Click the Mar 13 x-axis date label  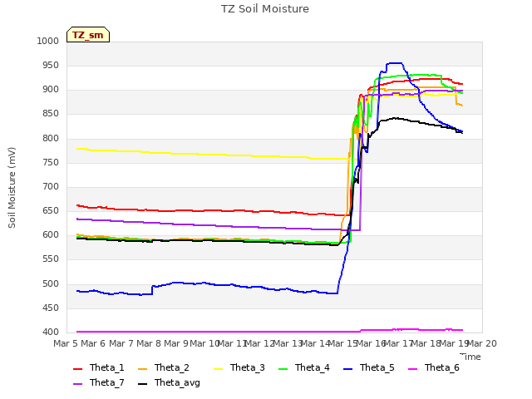[x=288, y=343]
